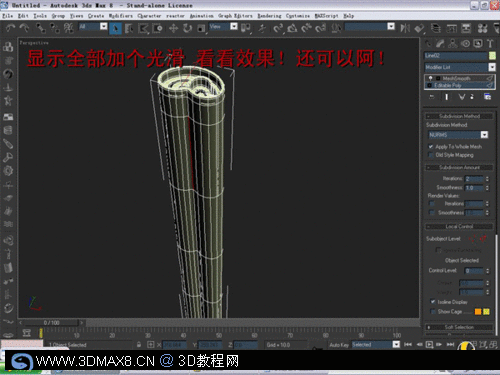500x375 pixels.
Task: Open the Modifiers menu
Action: [x=121, y=16]
